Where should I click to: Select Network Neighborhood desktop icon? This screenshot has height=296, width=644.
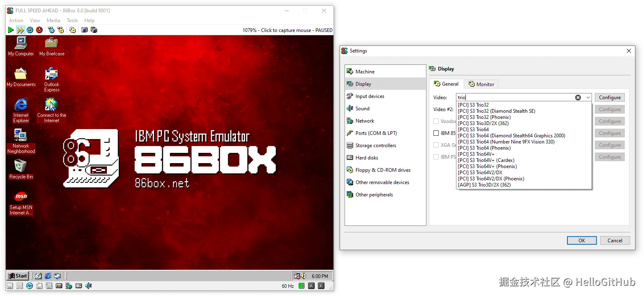coord(21,141)
